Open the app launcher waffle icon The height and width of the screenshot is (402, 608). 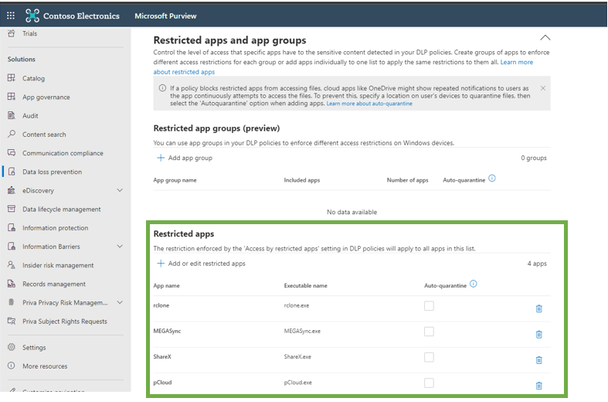11,15
